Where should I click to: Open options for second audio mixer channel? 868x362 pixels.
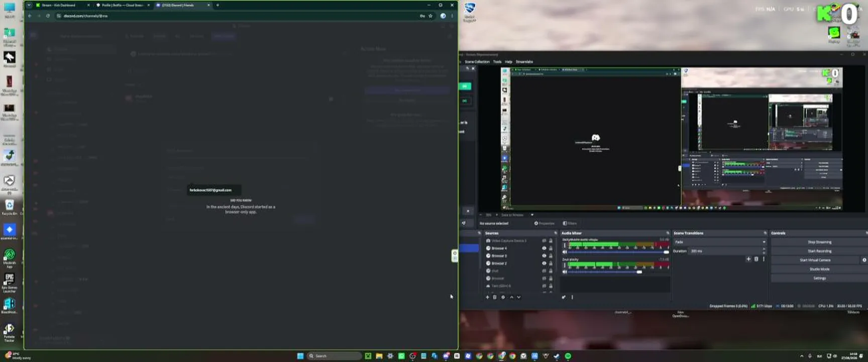coord(565,265)
